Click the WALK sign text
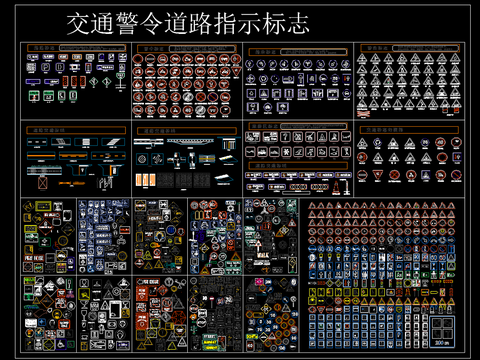The height and width of the screenshot is (360, 480). click(263, 255)
